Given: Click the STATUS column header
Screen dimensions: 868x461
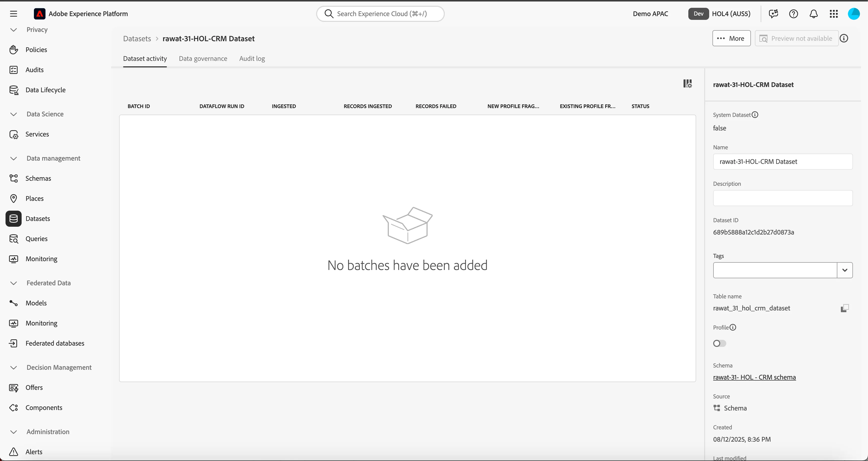Looking at the screenshot, I should 640,106.
